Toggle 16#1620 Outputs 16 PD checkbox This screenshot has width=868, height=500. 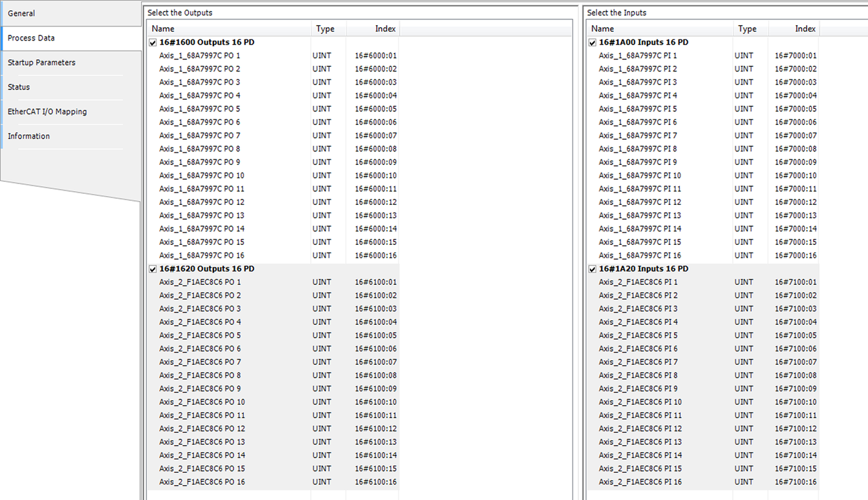click(x=153, y=269)
